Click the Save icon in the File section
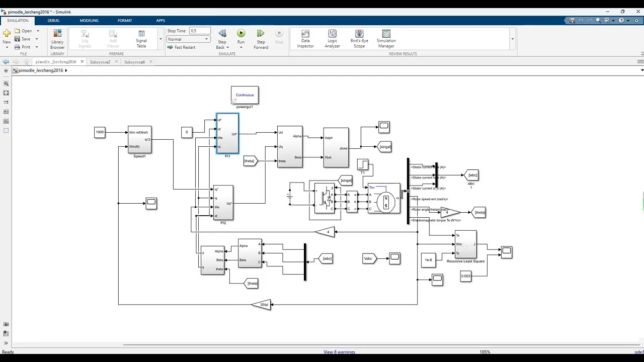The width and height of the screenshot is (644, 362). point(18,39)
